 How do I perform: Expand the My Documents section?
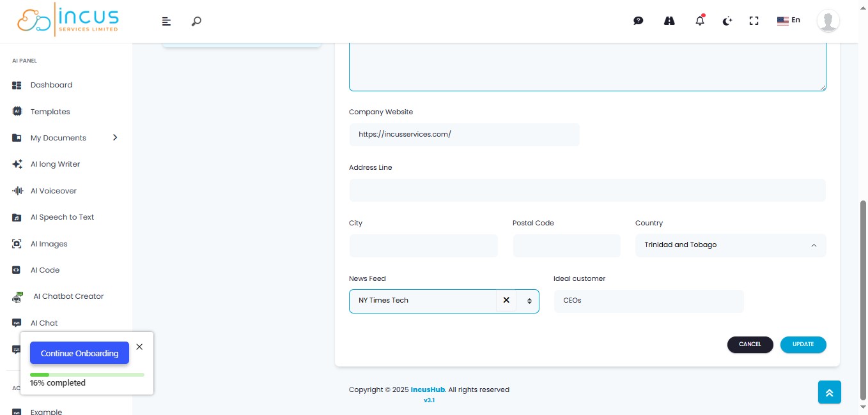[58, 137]
